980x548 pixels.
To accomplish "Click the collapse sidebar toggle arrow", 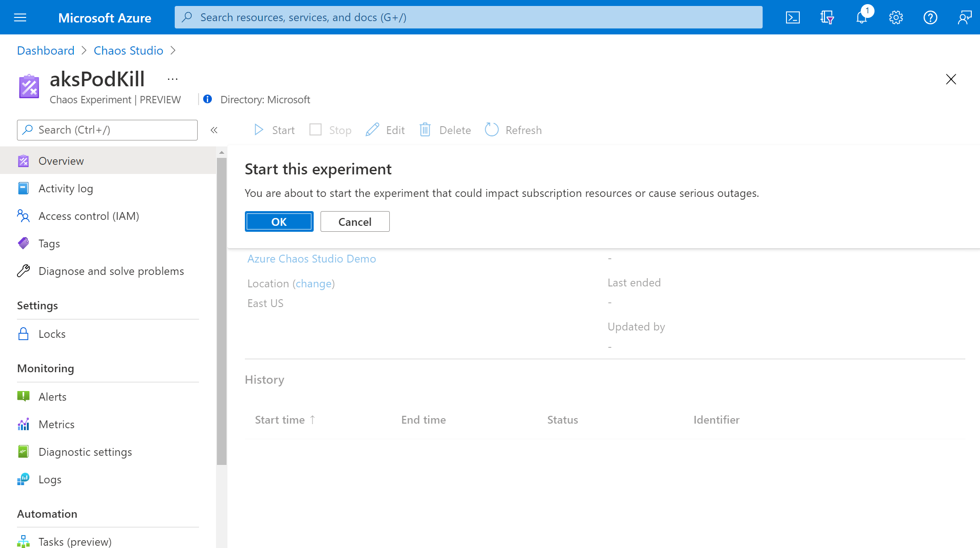I will 214,130.
